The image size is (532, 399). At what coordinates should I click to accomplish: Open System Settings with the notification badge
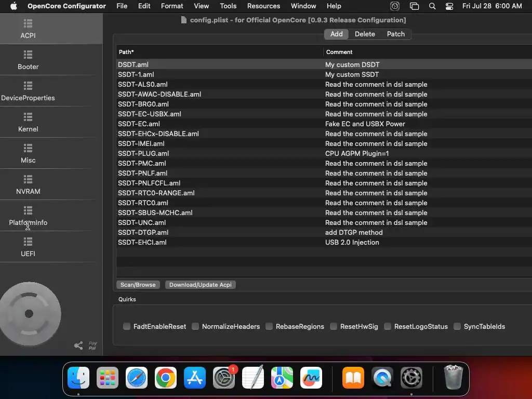pos(224,378)
